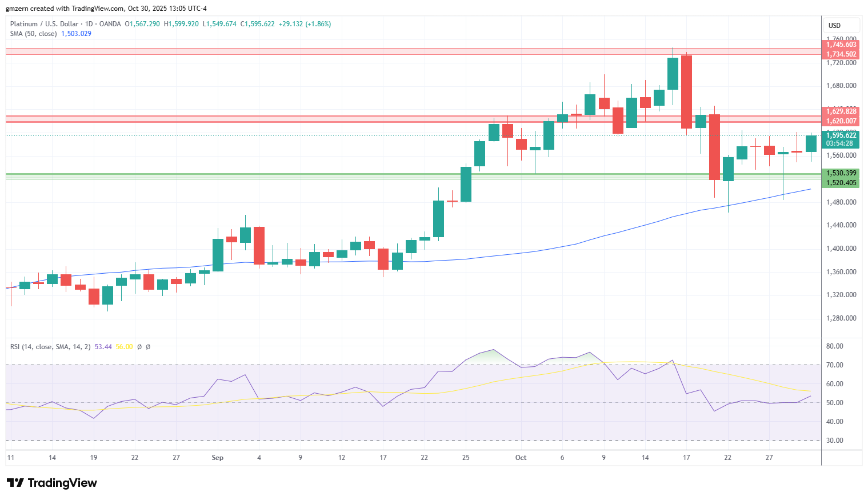Screen dimensions: 868x500
Task: Click the countdown timer 03:54:28
Action: pyautogui.click(x=839, y=143)
